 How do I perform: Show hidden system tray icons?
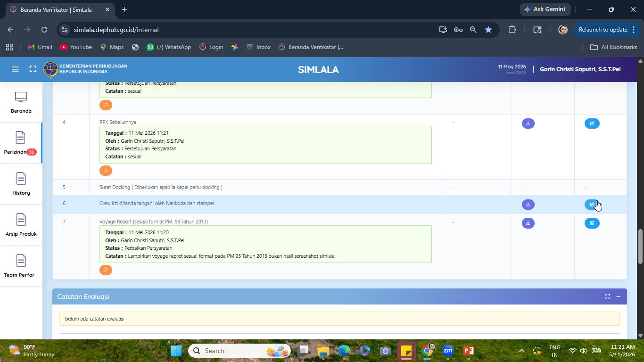point(521,351)
